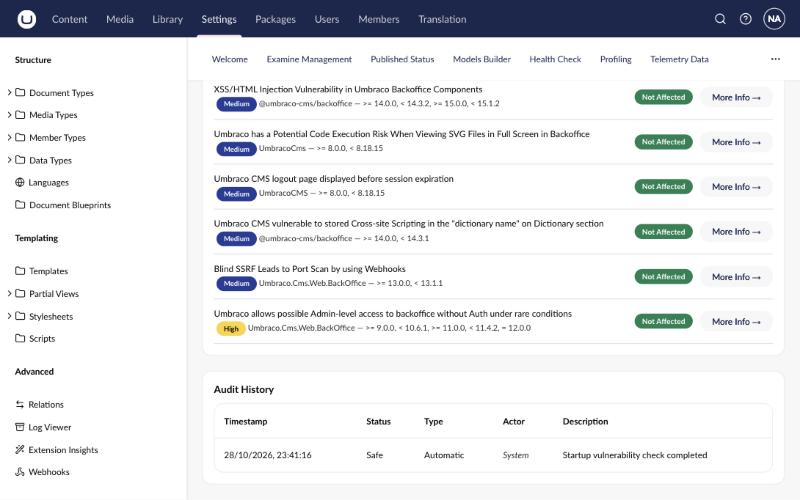Go to the Translation section
800x500 pixels.
pos(442,19)
